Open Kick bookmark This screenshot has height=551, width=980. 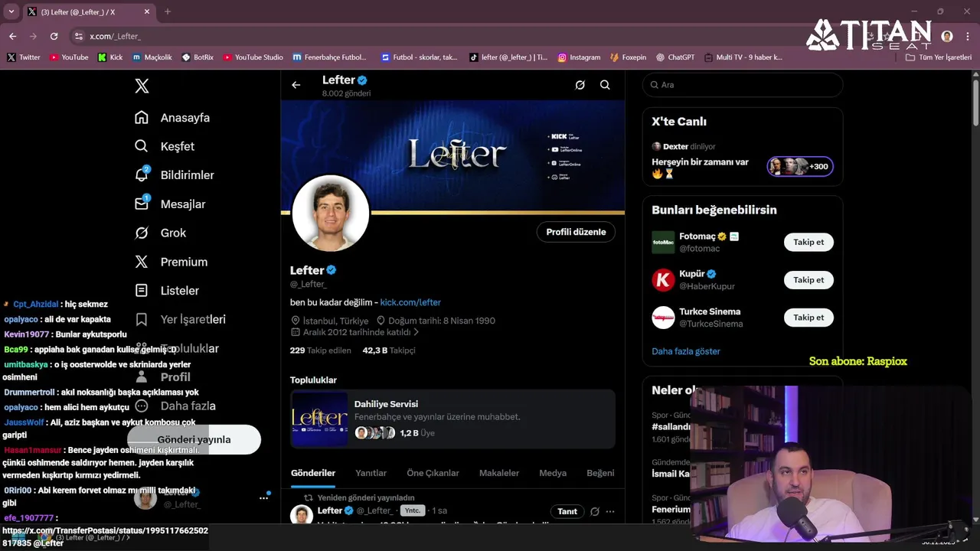[x=110, y=57]
